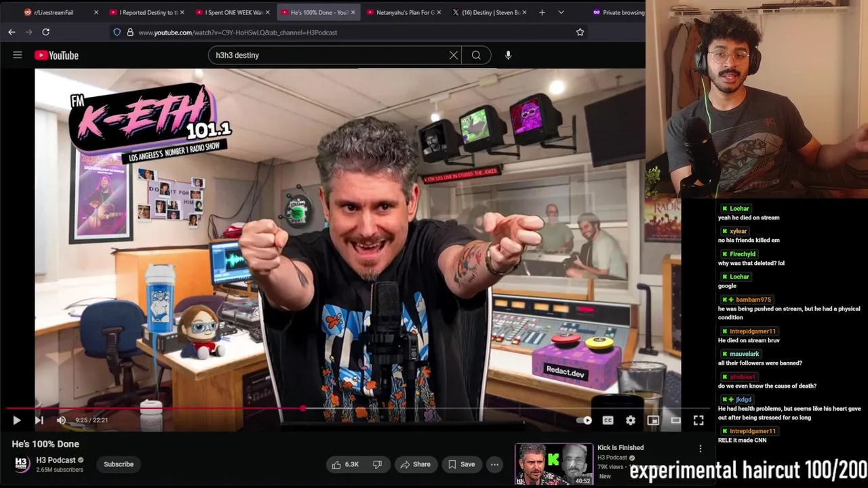The width and height of the screenshot is (868, 488).
Task: Skip to the next video
Action: (39, 420)
